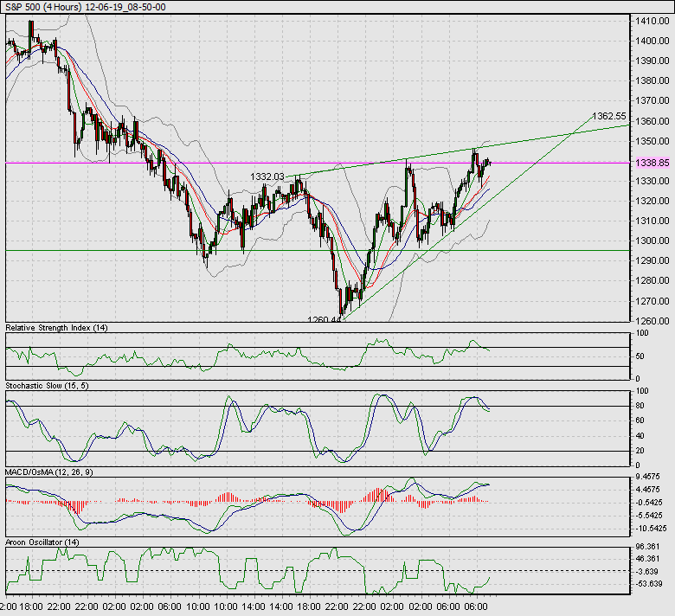This screenshot has width=675, height=616.
Task: Select the MACD/OsMA (12, 26, 9) label
Action: click(x=49, y=472)
